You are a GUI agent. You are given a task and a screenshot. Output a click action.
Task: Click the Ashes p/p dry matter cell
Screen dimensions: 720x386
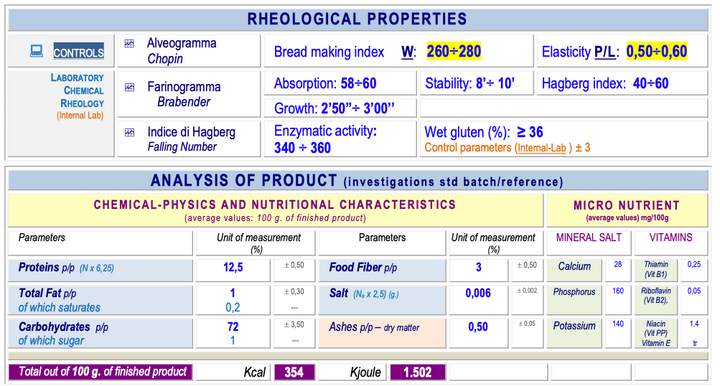(x=382, y=333)
